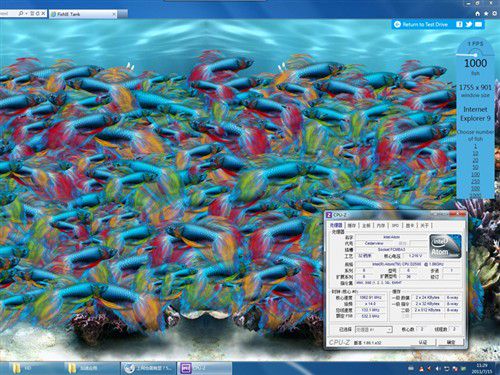Open the second CPU-Z tab (cache)
The image size is (500, 375).
click(x=352, y=226)
